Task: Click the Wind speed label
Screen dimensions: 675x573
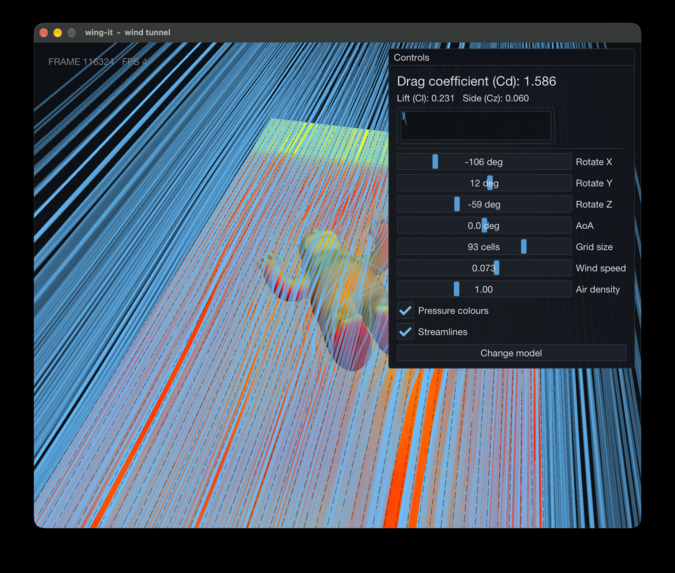Action: pyautogui.click(x=601, y=268)
